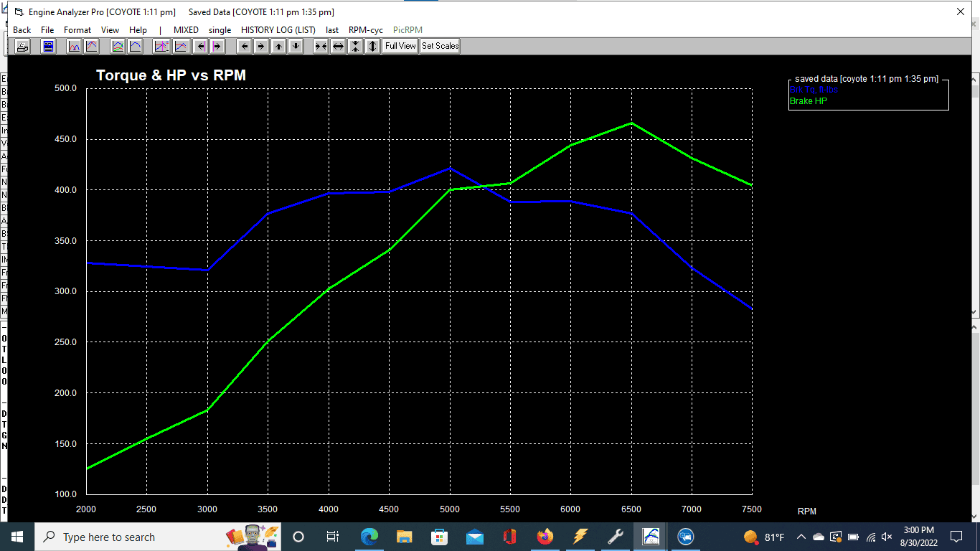Open the File menu
Viewport: 980px width, 551px height.
[47, 30]
